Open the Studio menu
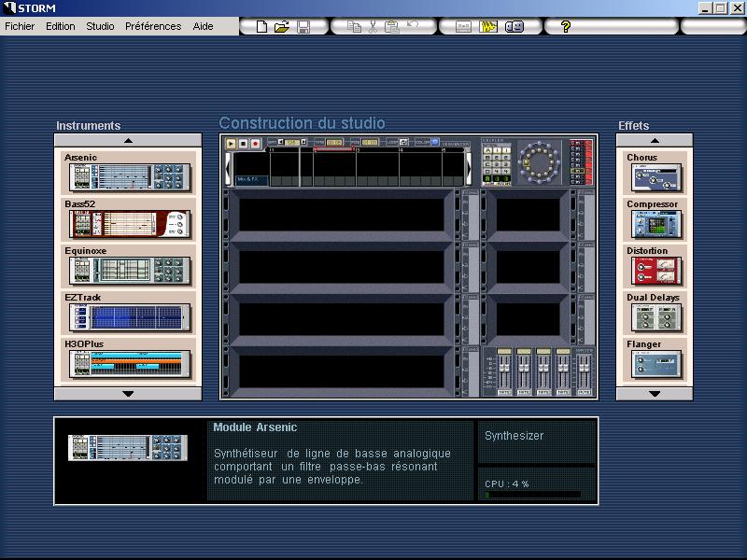Image resolution: width=747 pixels, height=560 pixels. (x=100, y=26)
